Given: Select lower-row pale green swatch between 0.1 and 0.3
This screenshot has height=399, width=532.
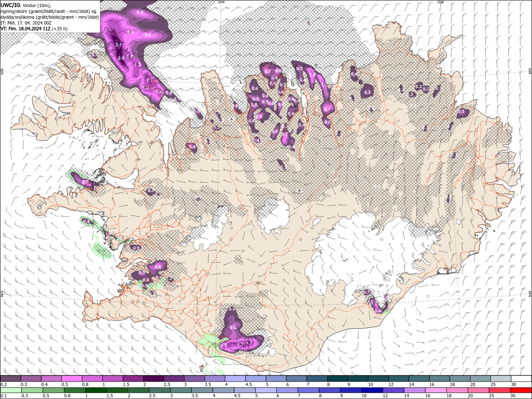Looking at the screenshot, I should pyautogui.click(x=11, y=390).
